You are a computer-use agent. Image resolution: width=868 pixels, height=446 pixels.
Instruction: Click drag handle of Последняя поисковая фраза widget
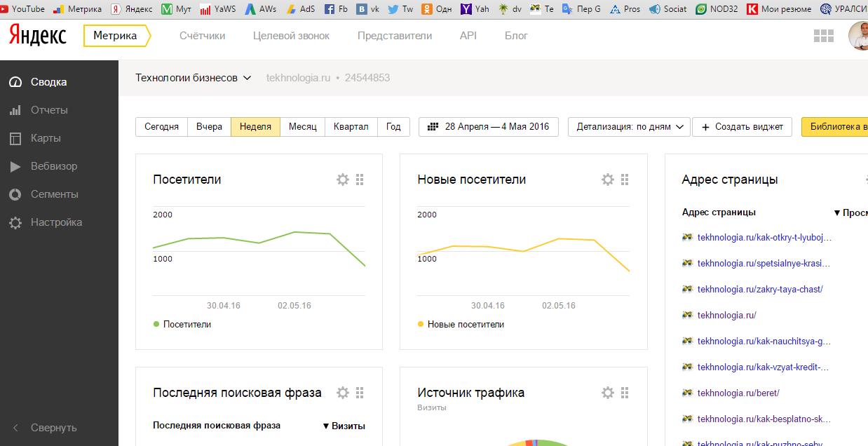click(x=360, y=393)
